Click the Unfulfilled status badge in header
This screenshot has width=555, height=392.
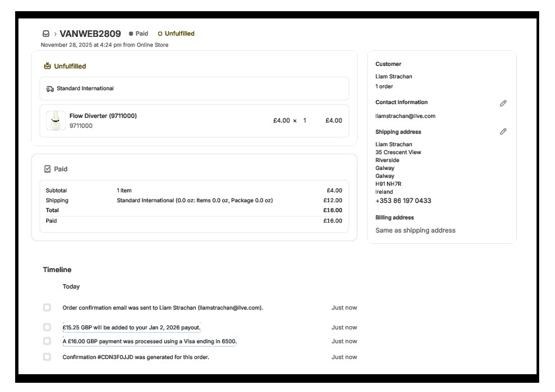point(176,34)
